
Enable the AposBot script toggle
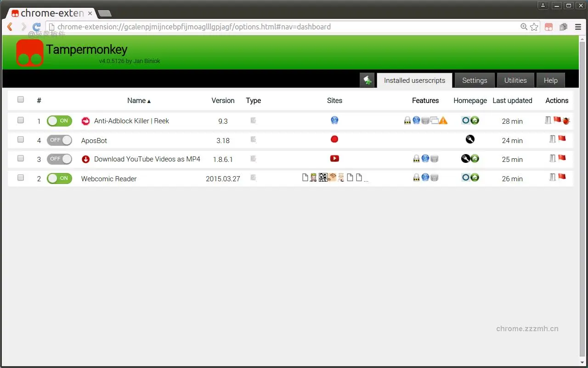(x=60, y=140)
